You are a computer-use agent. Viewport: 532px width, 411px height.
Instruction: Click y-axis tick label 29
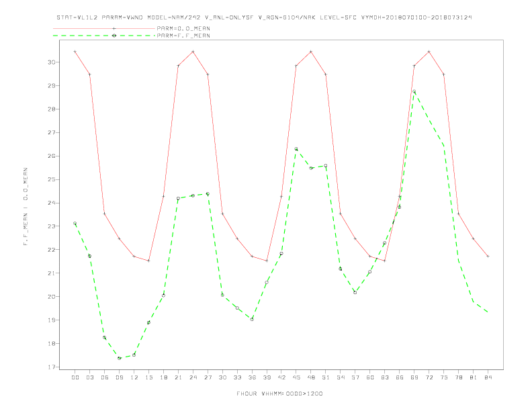[52, 85]
